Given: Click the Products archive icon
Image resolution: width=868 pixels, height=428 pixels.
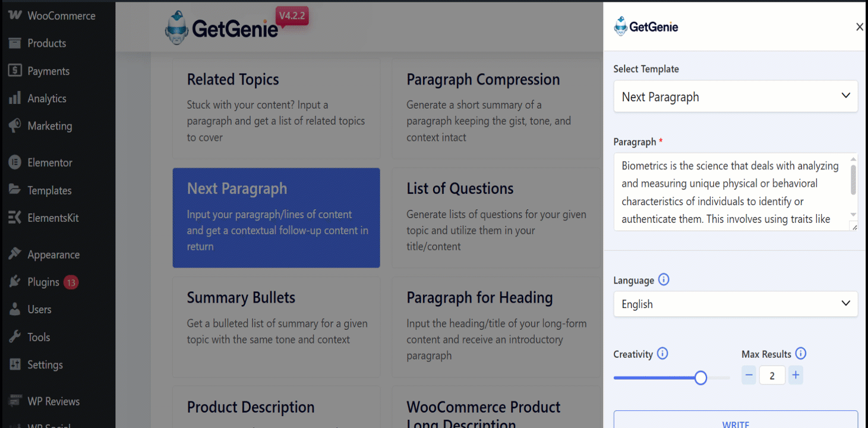Looking at the screenshot, I should [15, 43].
